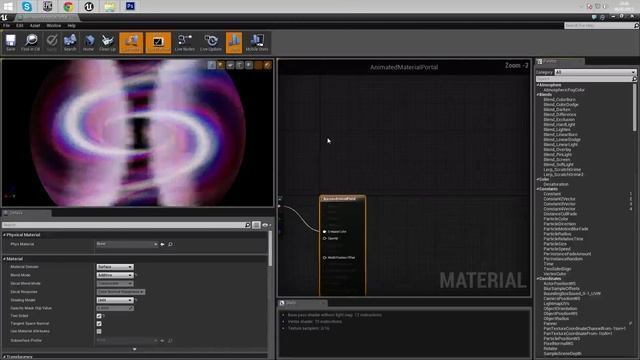
Task: Toggle the Live Nodes toolbar button
Action: [184, 42]
